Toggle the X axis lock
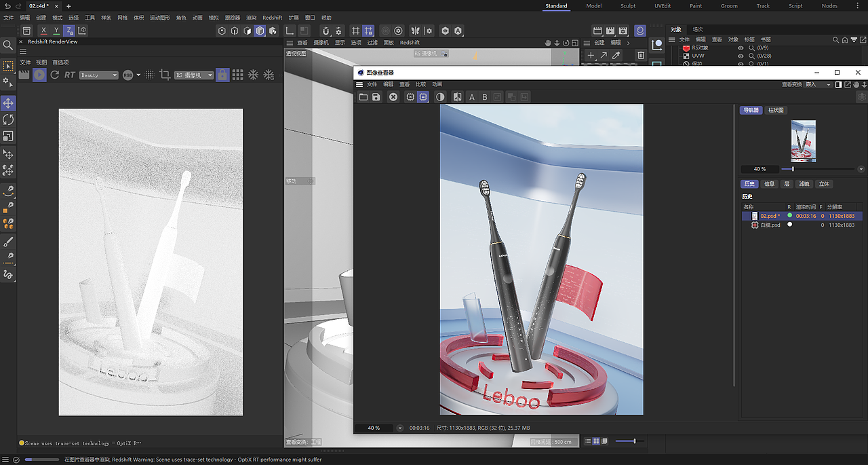Screen dimensions: 868x465 pyautogui.click(x=43, y=31)
